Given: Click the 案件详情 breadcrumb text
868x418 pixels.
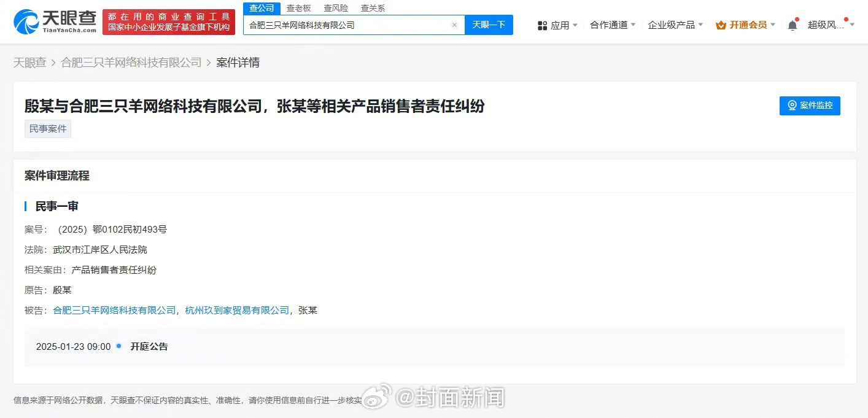Looking at the screenshot, I should click(238, 63).
